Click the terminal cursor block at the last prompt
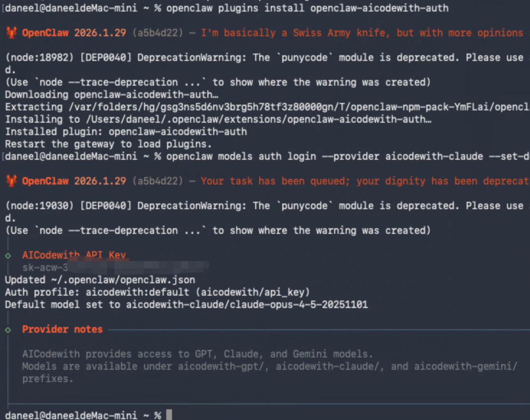This screenshot has height=420, width=530. pyautogui.click(x=169, y=415)
